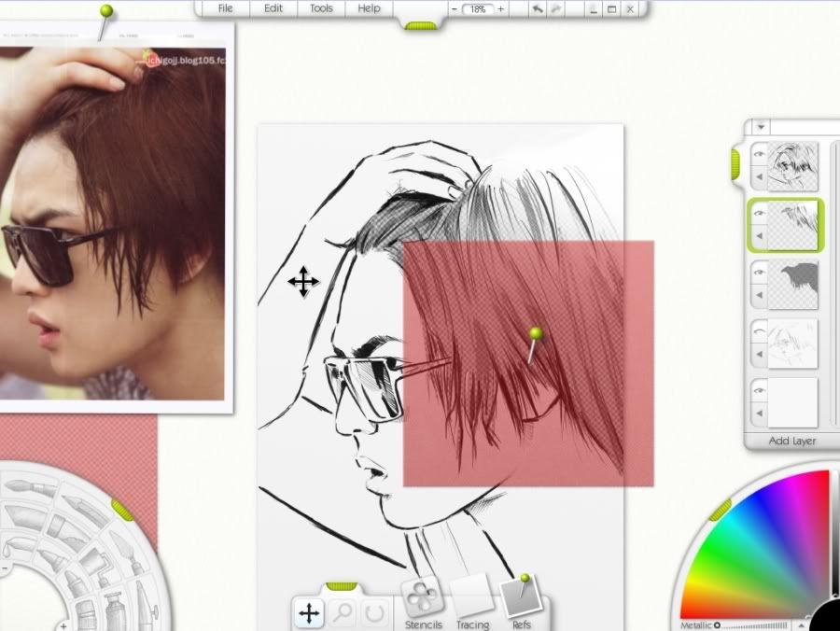The height and width of the screenshot is (631, 840).
Task: Click the green pin on the red stencil
Action: 536,334
